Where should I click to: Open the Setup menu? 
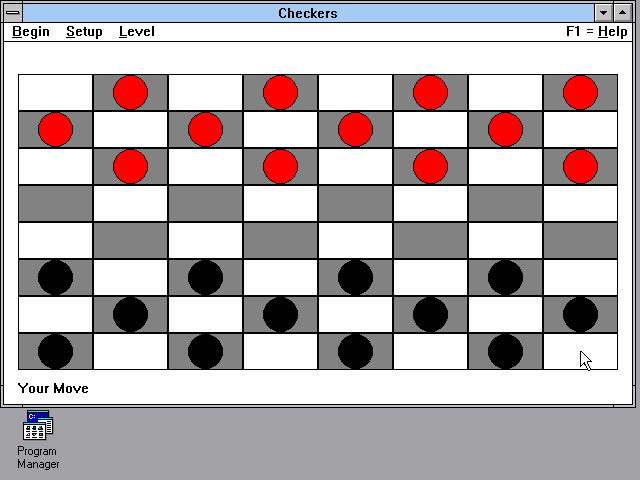(84, 31)
